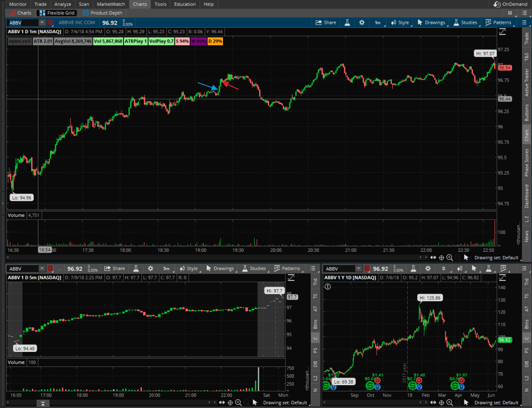Click crosshair pan icon under top chart
This screenshot has width=532, height=408.
(x=441, y=257)
